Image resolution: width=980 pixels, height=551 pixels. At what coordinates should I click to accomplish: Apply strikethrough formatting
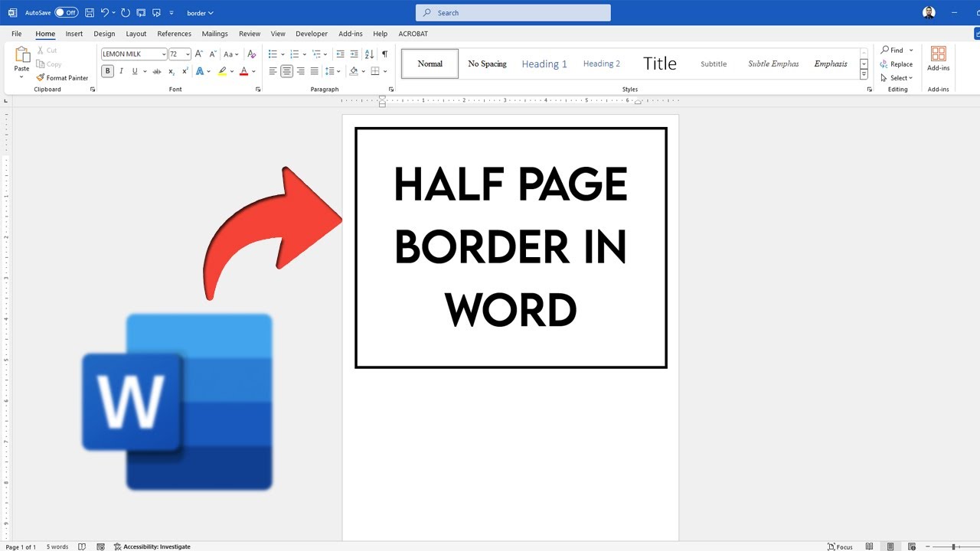tap(157, 71)
